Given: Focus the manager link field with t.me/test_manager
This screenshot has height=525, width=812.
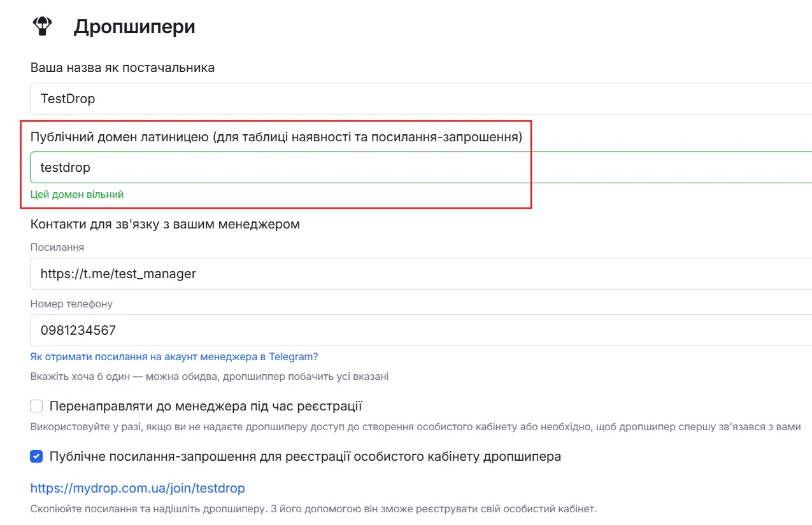Looking at the screenshot, I should tap(421, 274).
